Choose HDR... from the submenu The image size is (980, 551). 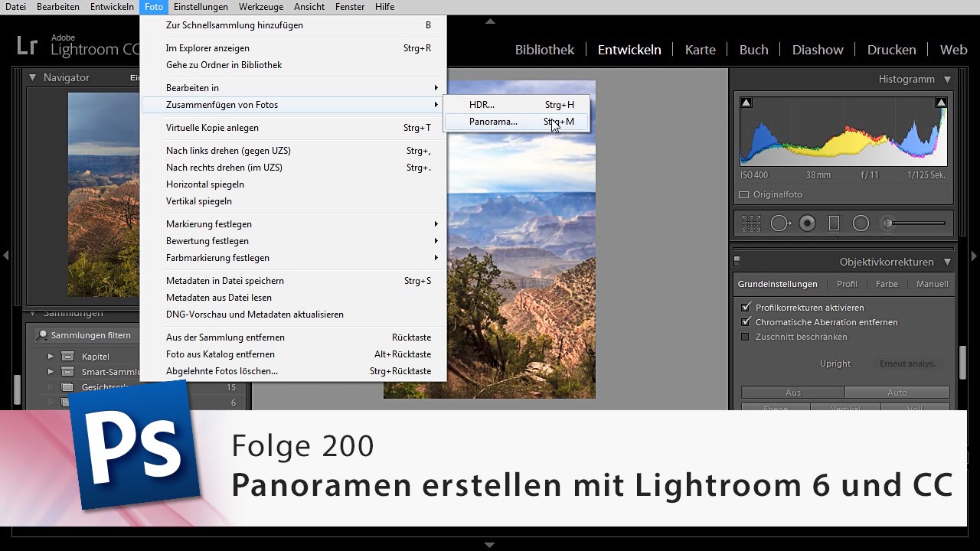click(x=517, y=105)
